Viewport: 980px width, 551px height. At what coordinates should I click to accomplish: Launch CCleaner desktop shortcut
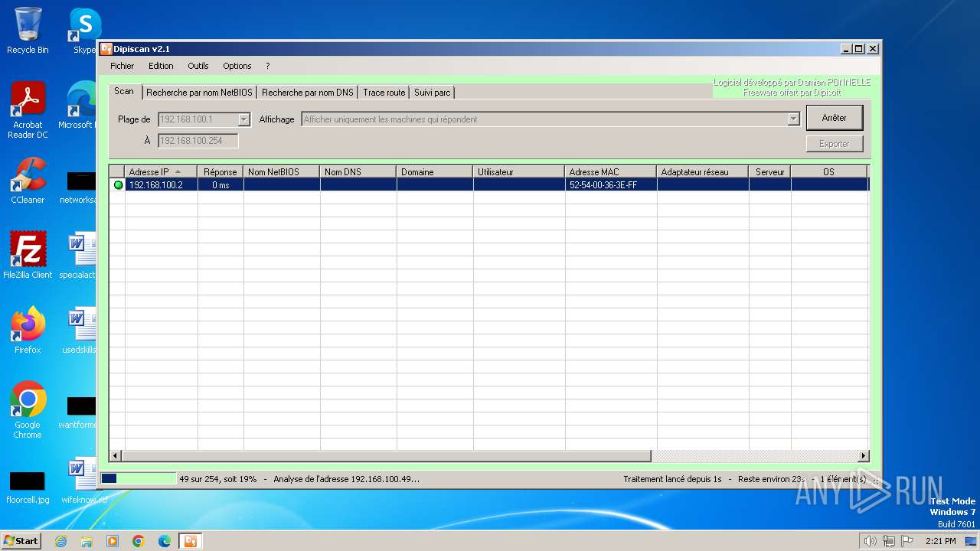[28, 181]
